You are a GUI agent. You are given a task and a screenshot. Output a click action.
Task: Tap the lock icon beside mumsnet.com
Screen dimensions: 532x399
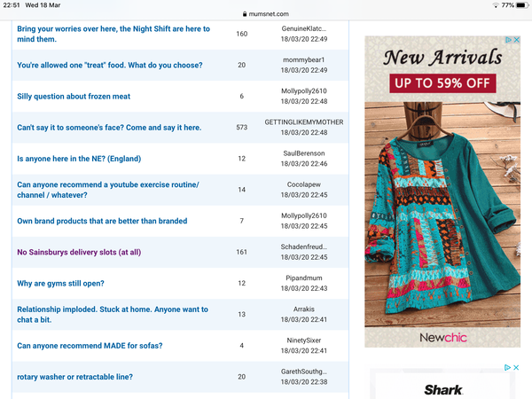pos(245,14)
